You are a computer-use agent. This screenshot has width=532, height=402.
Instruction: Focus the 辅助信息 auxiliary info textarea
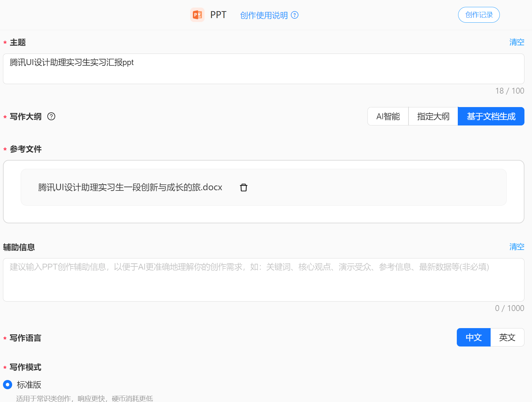[x=264, y=280]
